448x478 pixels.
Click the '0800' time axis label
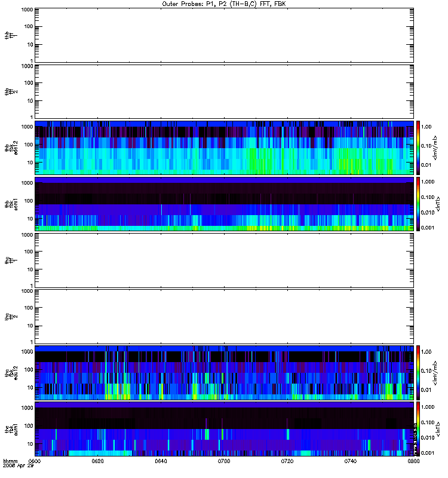click(x=413, y=461)
